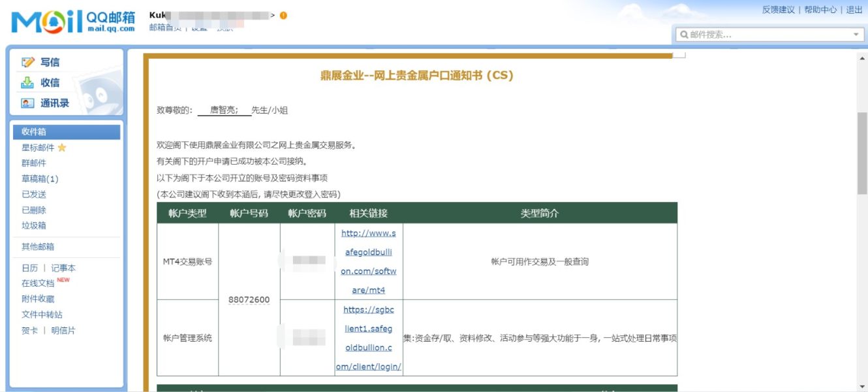868x392 pixels.
Task: Open 日历 link in sidebar
Action: [x=30, y=269]
